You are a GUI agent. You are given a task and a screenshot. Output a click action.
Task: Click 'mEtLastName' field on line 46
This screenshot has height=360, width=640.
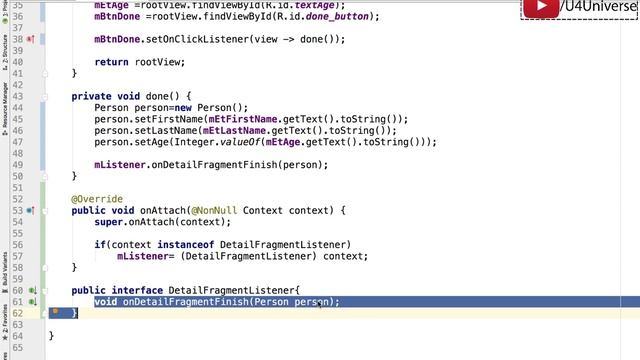coord(234,131)
